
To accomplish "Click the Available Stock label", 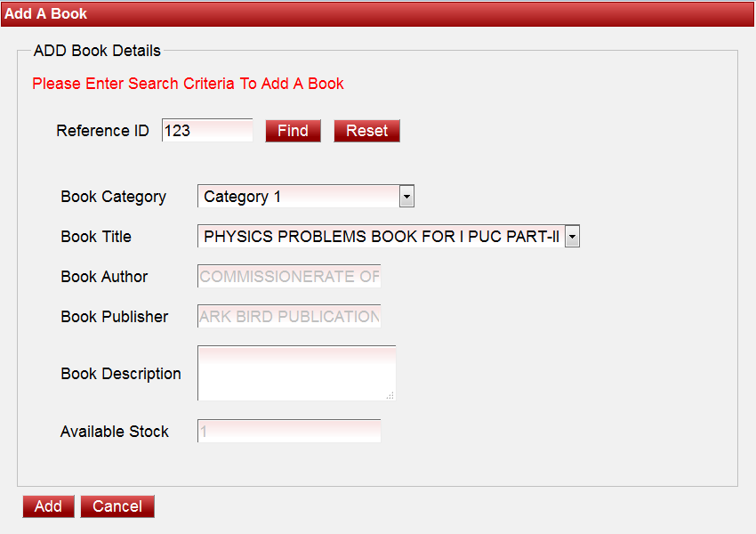I will point(114,432).
